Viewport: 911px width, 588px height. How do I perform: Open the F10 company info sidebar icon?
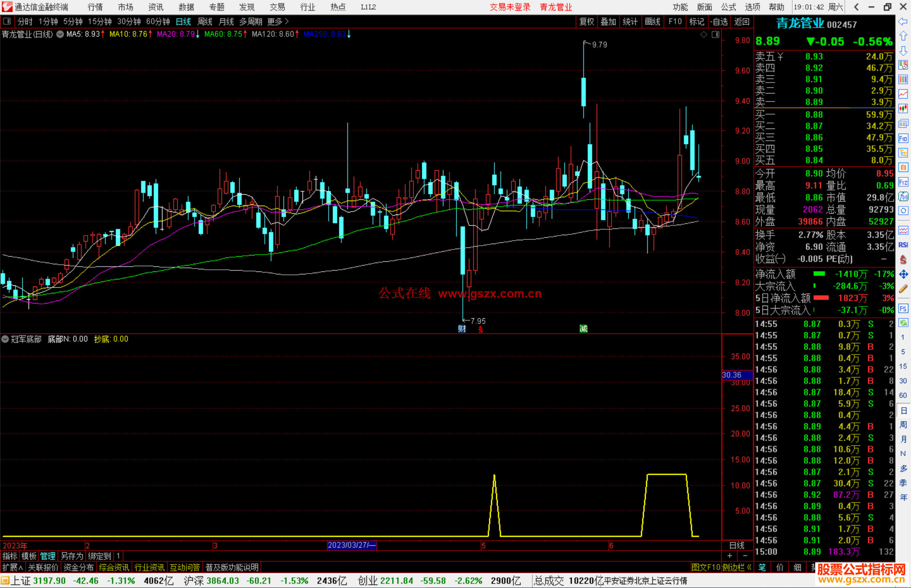pyautogui.click(x=903, y=139)
